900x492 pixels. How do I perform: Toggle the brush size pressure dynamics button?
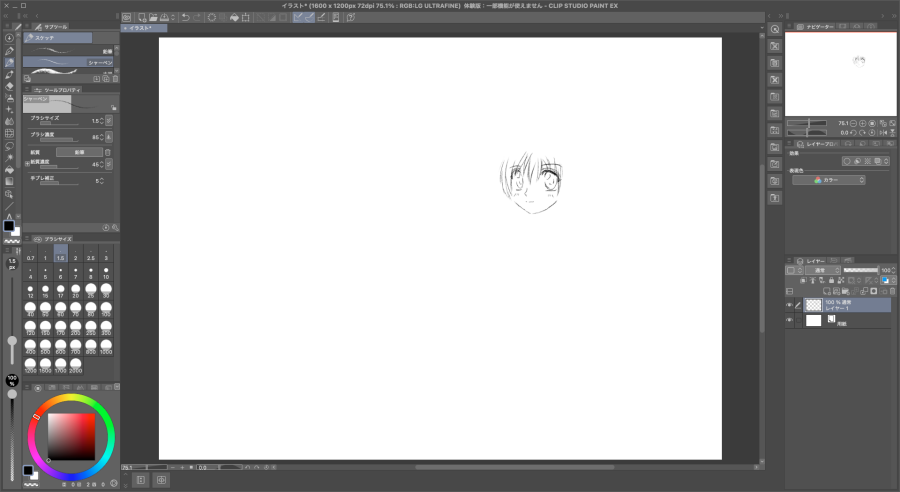(x=109, y=120)
